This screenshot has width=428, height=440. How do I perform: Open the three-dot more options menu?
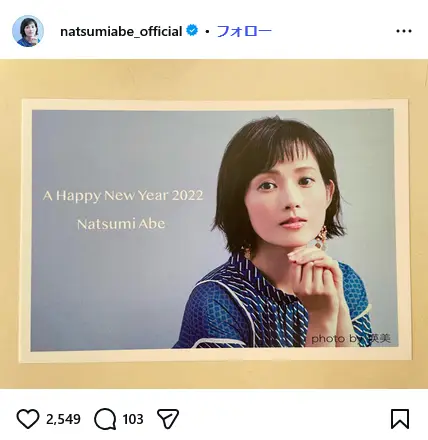pos(404,31)
